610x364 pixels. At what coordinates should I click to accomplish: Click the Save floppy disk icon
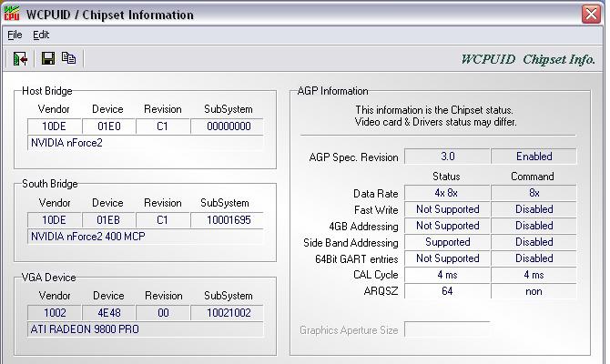(x=48, y=58)
